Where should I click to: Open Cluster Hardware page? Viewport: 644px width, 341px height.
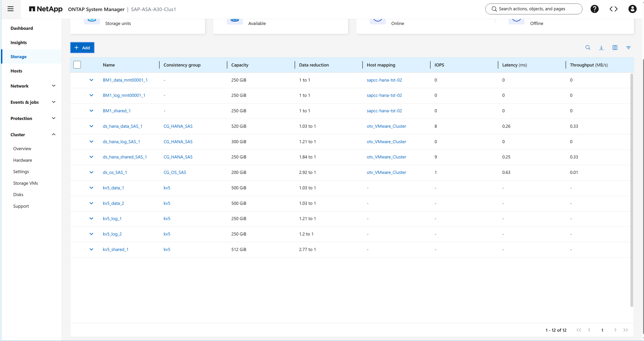(22, 160)
